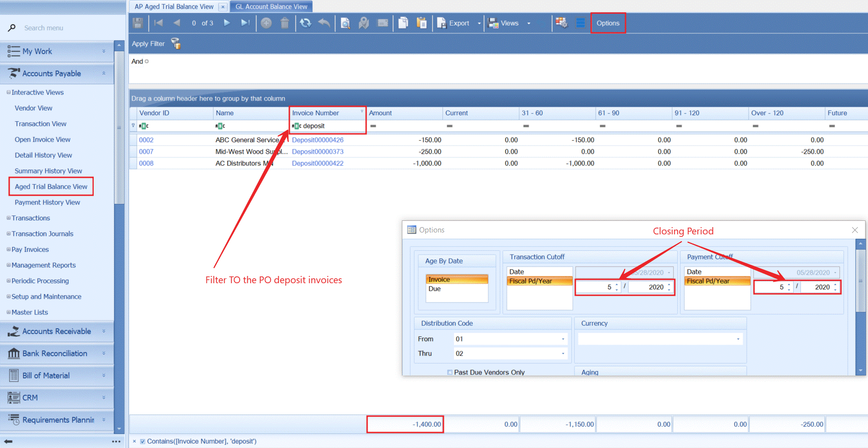
Task: Select Due in Age By Date list
Action: (x=435, y=289)
